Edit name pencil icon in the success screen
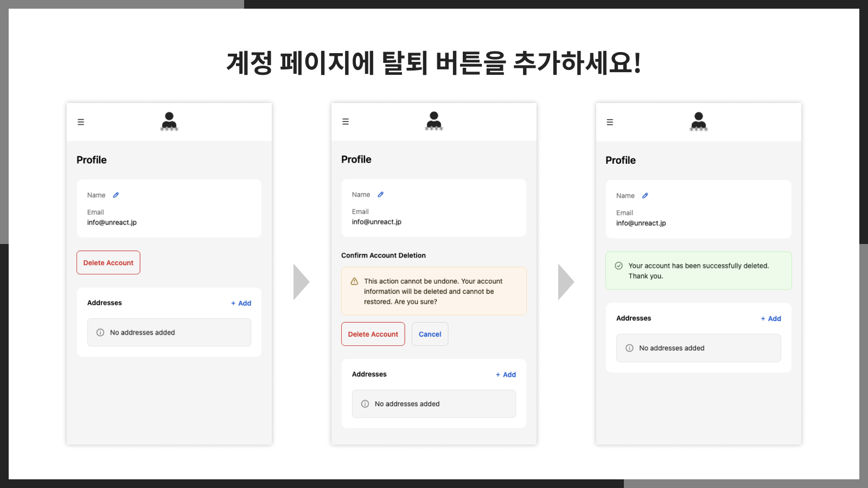This screenshot has width=868, height=488. [x=645, y=196]
